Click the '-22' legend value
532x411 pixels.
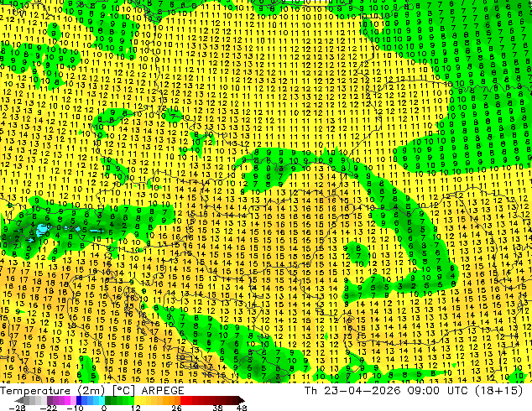coord(48,408)
